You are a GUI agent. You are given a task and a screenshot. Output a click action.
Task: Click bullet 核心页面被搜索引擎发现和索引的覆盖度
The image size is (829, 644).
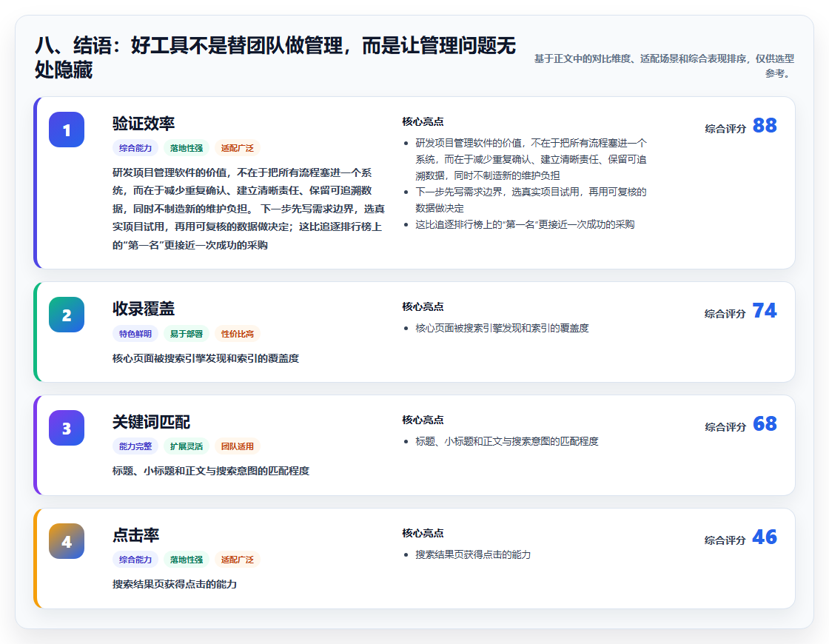tap(502, 328)
